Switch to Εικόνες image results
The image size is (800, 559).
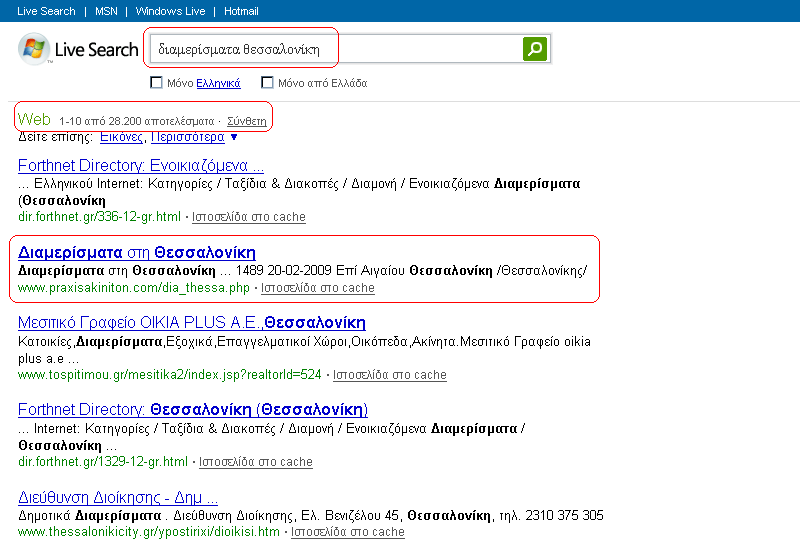(x=122, y=137)
